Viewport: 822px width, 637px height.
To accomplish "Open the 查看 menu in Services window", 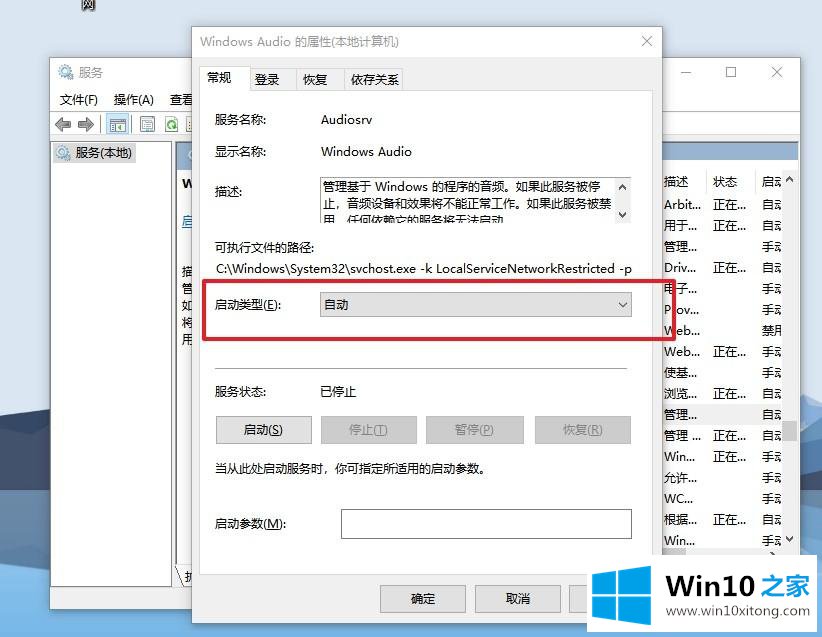I will coord(181,100).
